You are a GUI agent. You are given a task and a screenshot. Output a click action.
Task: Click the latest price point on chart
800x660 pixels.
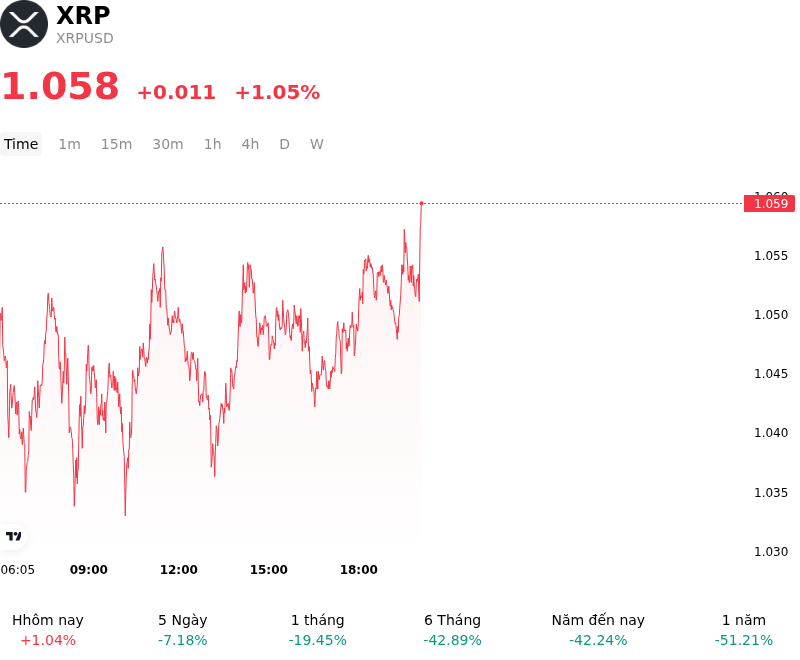(421, 203)
